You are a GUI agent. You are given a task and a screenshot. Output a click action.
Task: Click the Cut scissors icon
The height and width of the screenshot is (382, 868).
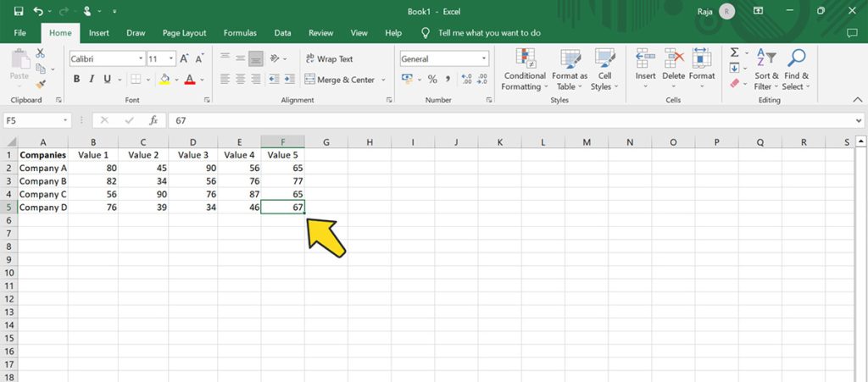40,53
